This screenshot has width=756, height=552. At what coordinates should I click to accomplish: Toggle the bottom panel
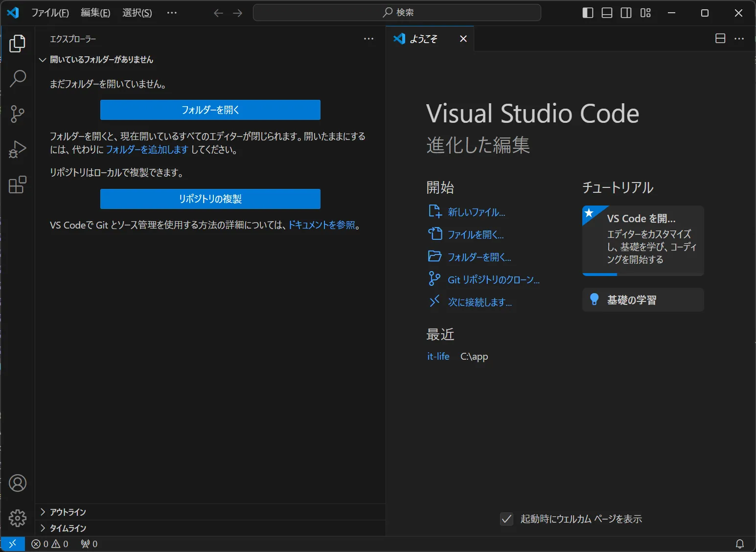click(x=607, y=13)
